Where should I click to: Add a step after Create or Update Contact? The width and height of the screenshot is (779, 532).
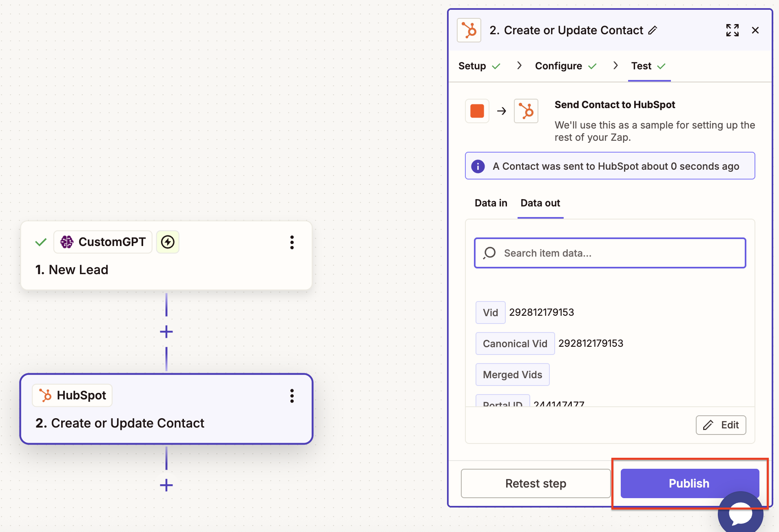point(166,485)
